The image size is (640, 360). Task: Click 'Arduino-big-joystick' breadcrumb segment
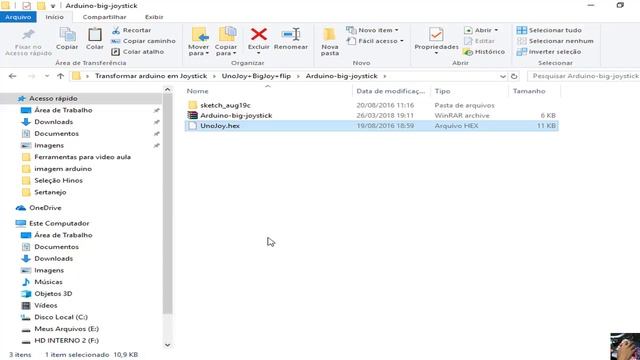tap(342, 76)
